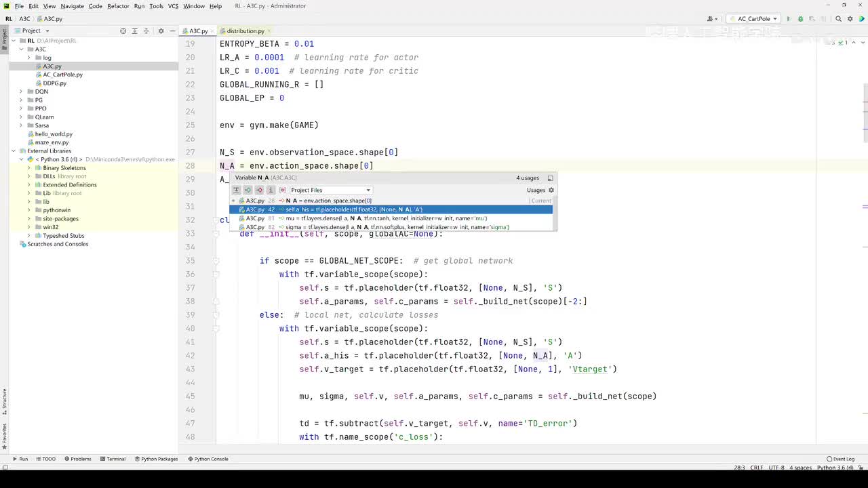Select DDPG.py in the project tree

54,83
